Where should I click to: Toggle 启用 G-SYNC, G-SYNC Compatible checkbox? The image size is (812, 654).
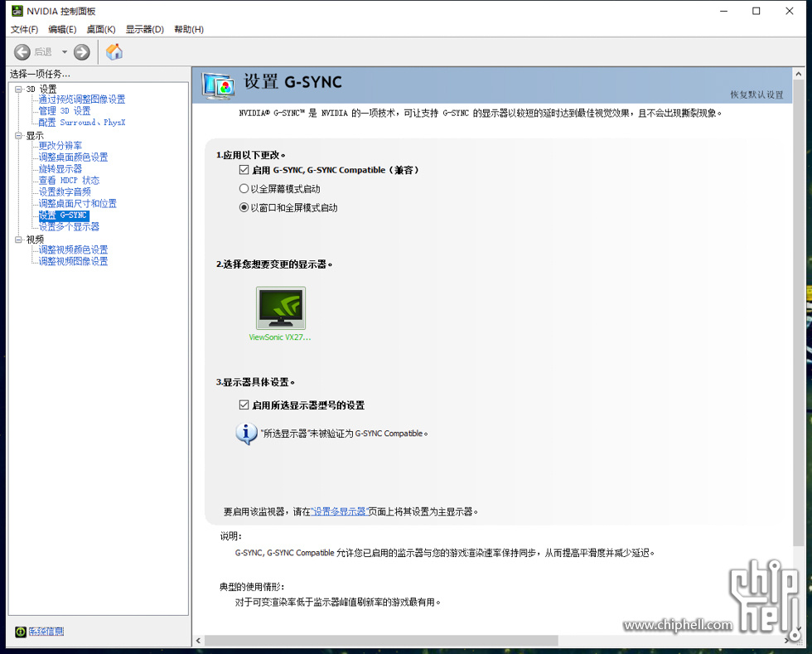pyautogui.click(x=244, y=169)
